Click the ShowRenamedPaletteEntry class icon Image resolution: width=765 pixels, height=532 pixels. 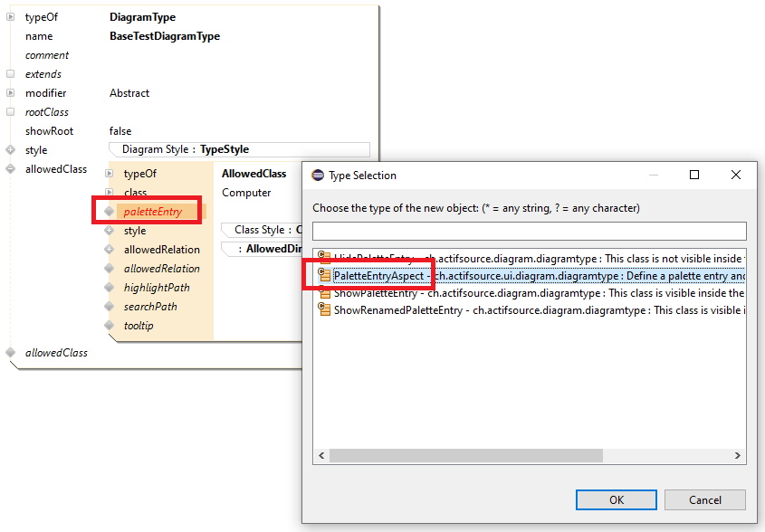(324, 310)
